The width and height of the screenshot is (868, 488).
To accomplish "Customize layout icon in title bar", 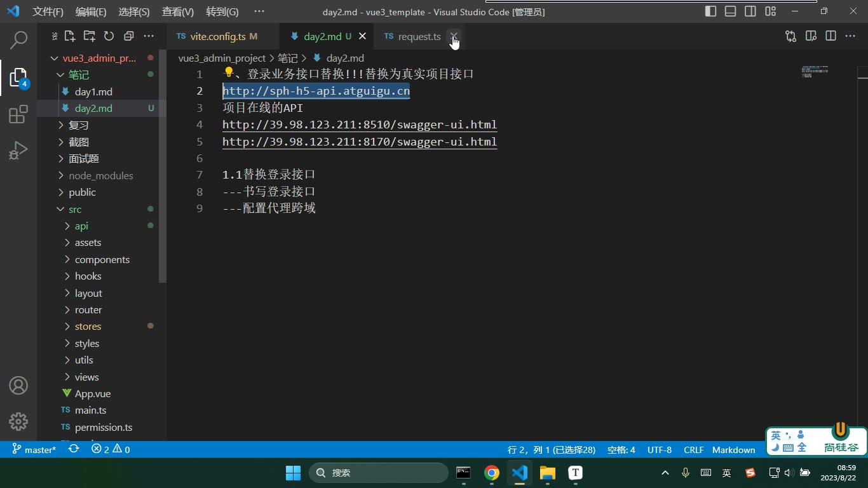I will (770, 11).
